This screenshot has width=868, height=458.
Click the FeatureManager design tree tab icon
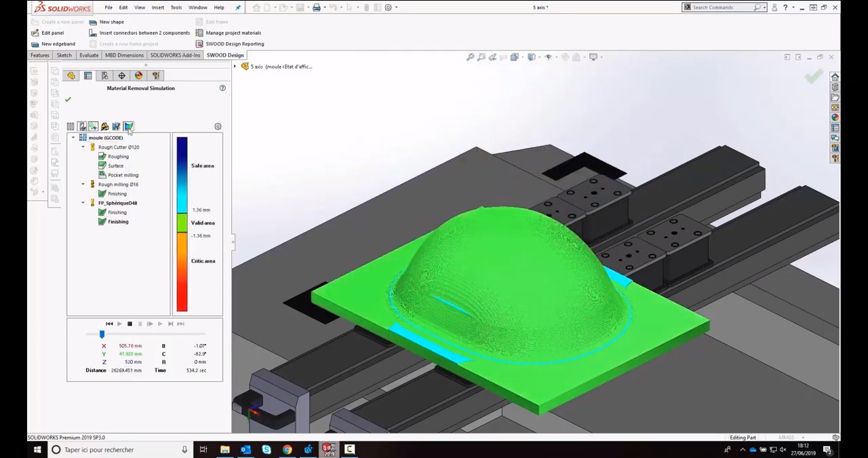pos(71,75)
